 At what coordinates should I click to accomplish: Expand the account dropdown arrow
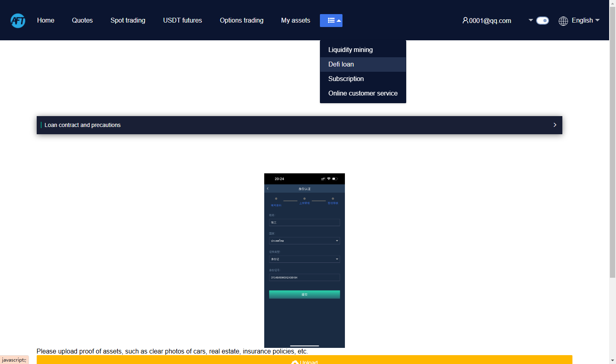(531, 20)
